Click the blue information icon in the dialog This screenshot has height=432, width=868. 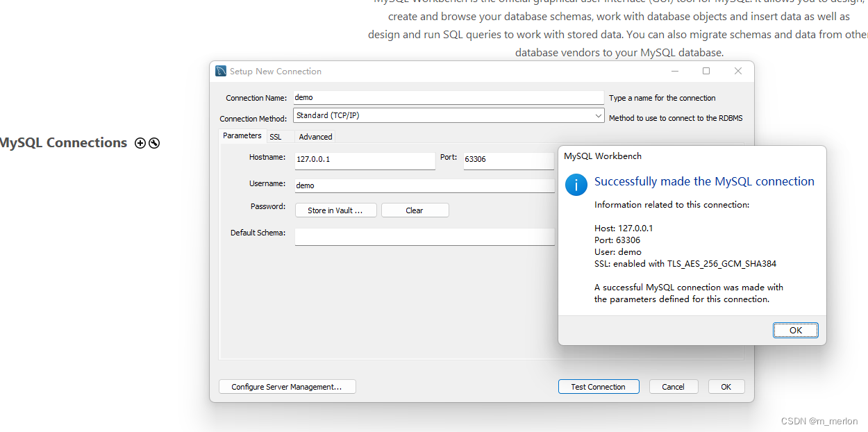point(576,184)
